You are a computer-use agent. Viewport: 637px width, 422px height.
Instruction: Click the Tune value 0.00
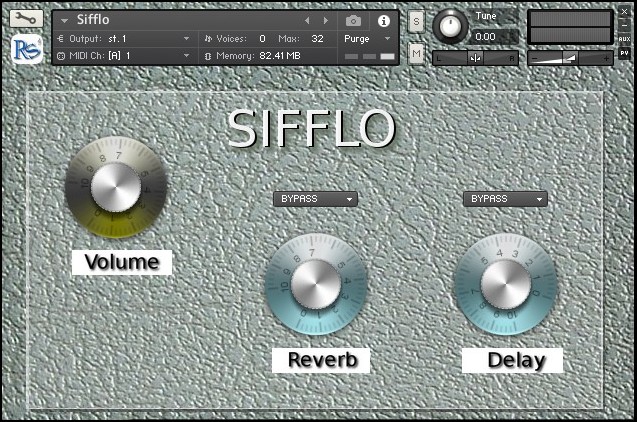coord(485,37)
